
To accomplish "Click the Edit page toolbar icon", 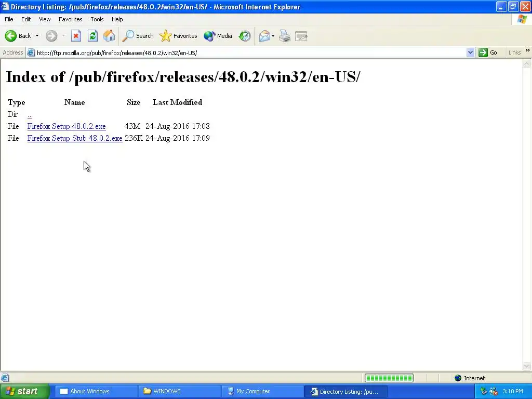I will point(301,36).
